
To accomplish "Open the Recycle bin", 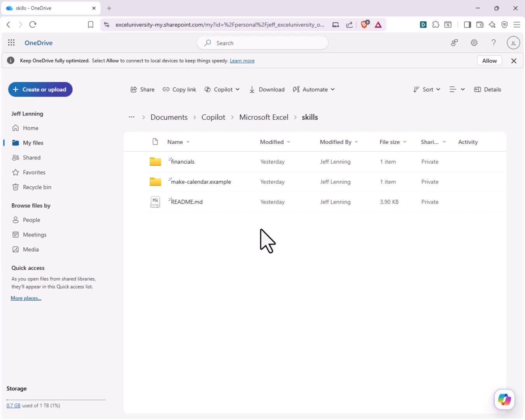I will (32, 187).
